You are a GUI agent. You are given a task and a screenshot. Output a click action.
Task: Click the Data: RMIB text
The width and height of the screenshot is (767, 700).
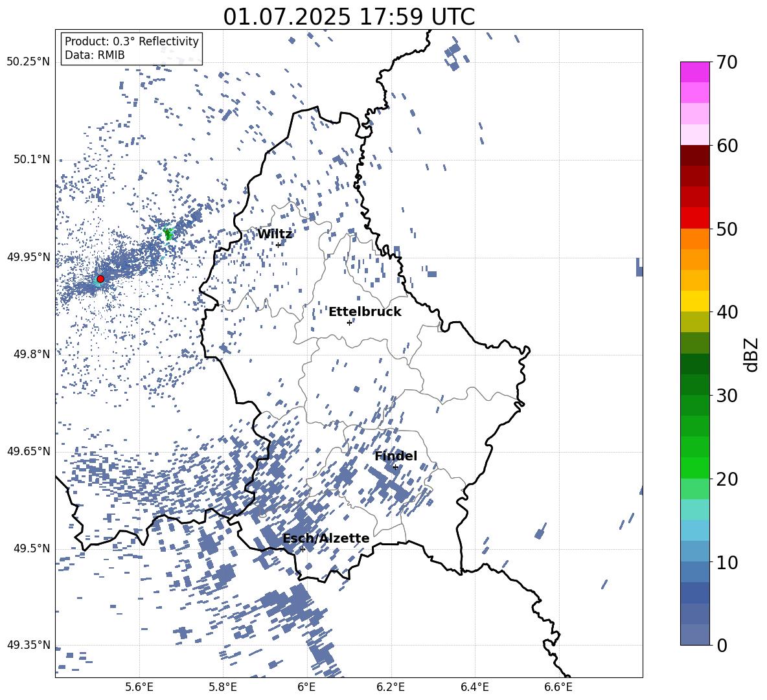click(x=95, y=55)
